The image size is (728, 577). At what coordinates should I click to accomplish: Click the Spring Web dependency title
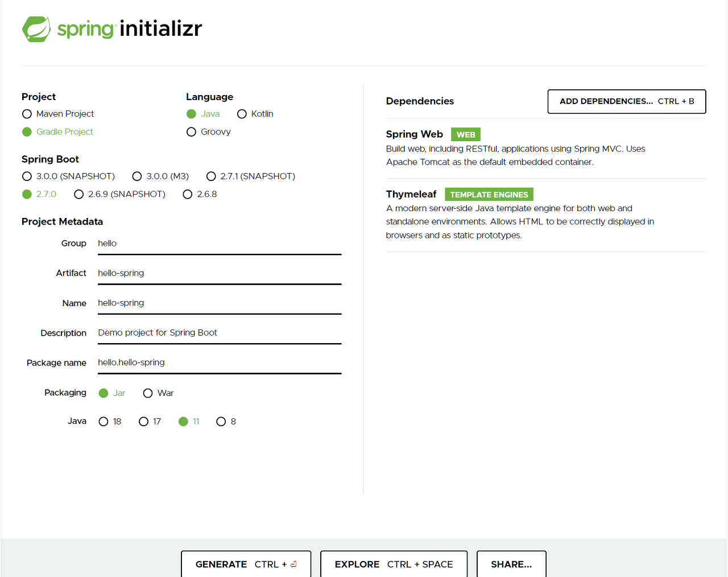coord(414,134)
